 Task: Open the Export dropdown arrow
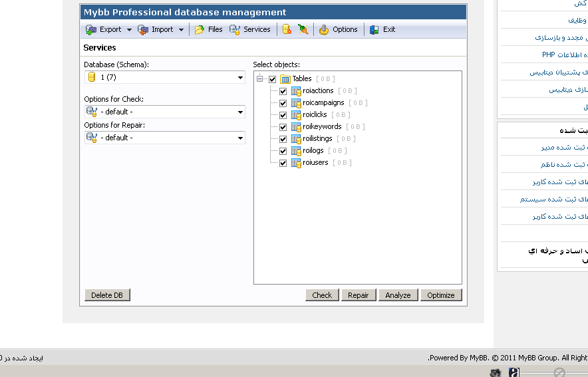[129, 30]
